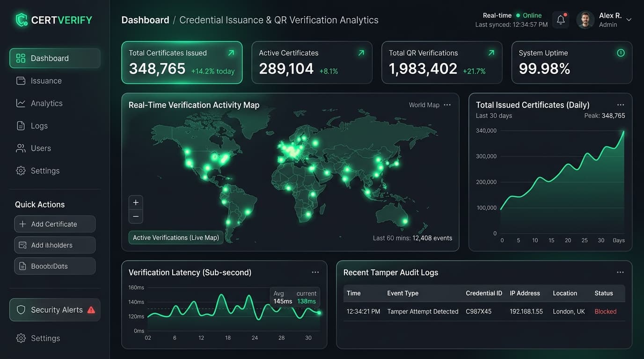Screen dimensions: 644x359
Task: Toggle Active Verifications (Live Map) chip
Action: point(176,237)
